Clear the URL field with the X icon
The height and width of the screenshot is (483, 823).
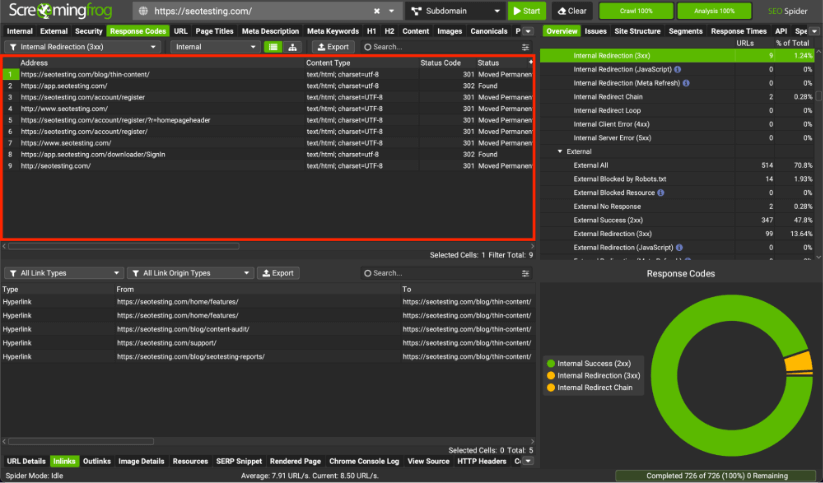click(376, 11)
